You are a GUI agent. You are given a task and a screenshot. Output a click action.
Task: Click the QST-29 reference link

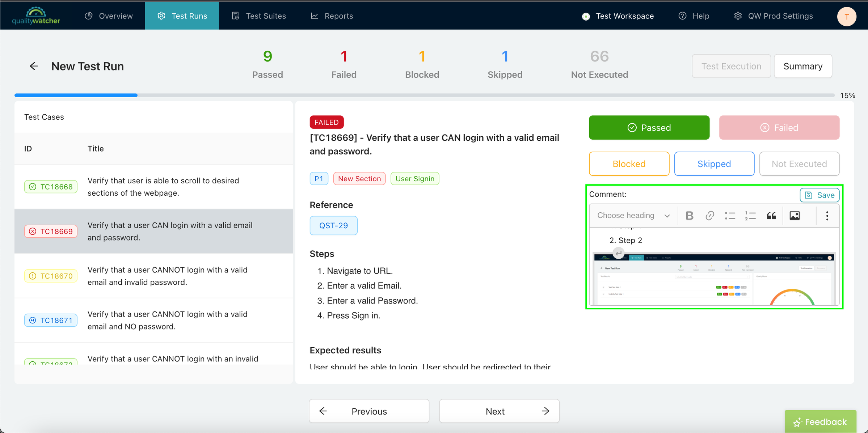(x=333, y=226)
